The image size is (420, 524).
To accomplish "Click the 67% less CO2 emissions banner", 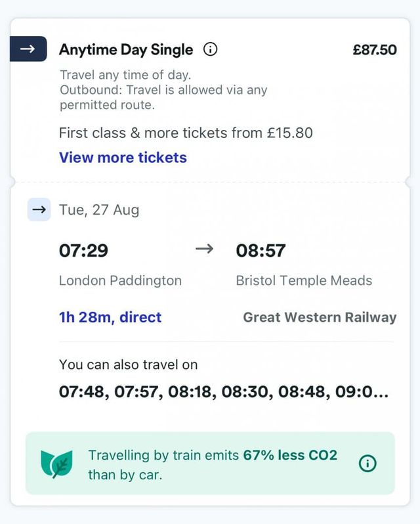I will [210, 463].
